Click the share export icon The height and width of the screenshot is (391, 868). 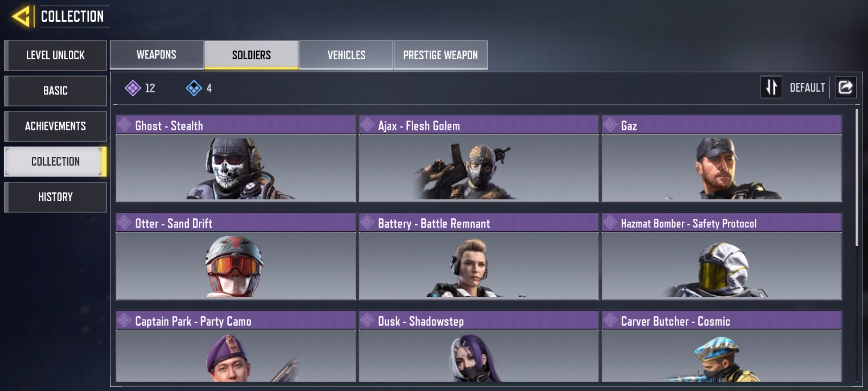(x=845, y=87)
